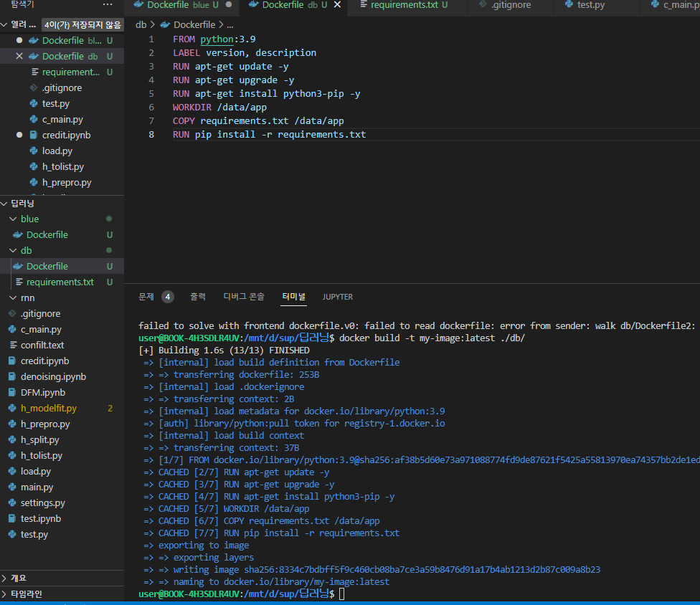700x605 pixels.
Task: Collapse the open editors section
Action: (4, 24)
